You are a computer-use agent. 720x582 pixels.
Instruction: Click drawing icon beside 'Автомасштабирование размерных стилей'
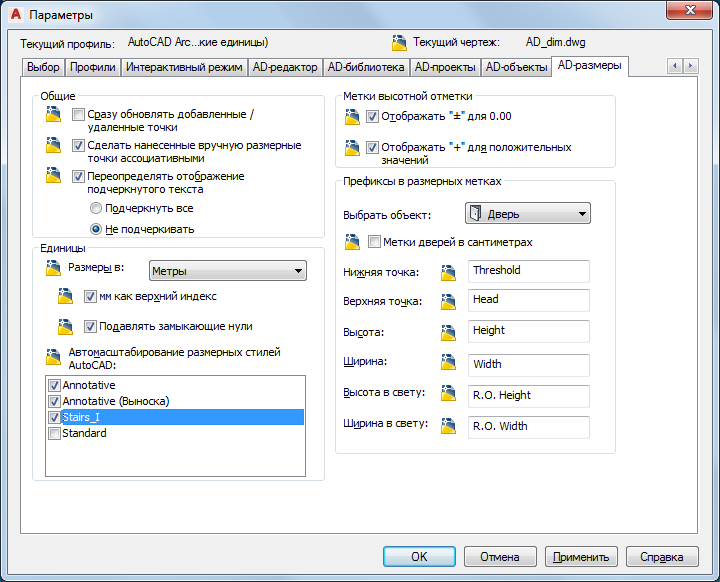click(x=53, y=357)
